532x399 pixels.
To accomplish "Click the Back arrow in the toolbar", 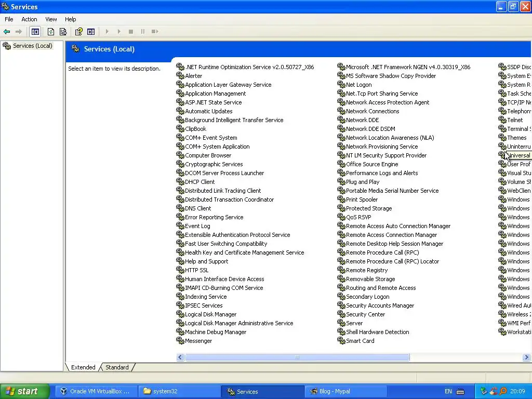I will (7, 32).
